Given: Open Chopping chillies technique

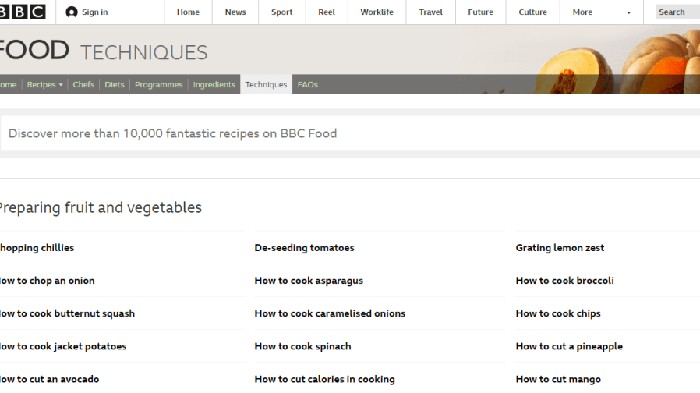Looking at the screenshot, I should [x=37, y=248].
